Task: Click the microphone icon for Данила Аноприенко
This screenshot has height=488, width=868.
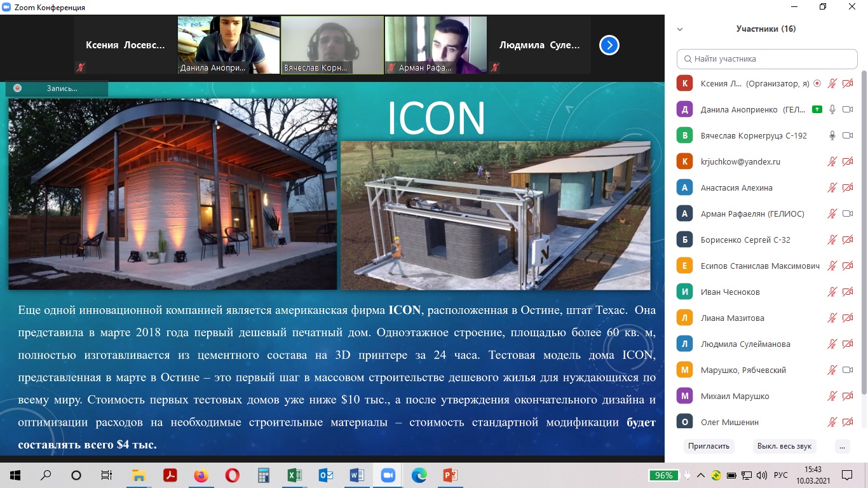Action: pos(832,109)
